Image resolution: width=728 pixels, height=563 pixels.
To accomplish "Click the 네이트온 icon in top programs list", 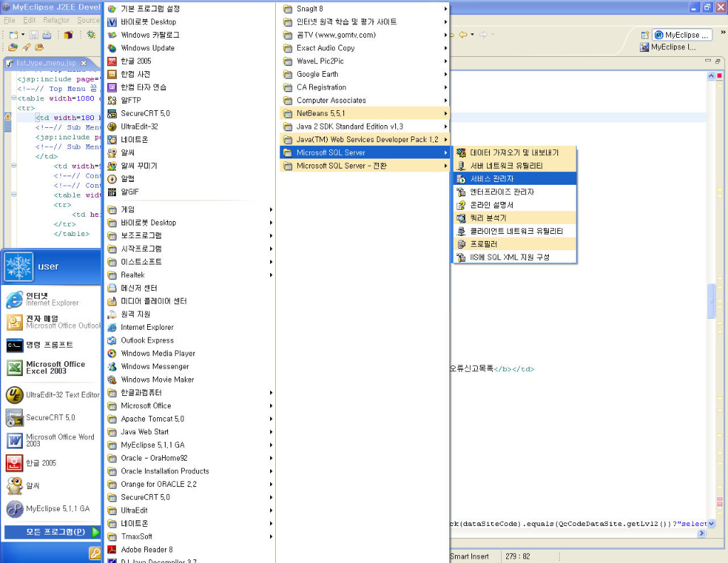I will pyautogui.click(x=112, y=139).
